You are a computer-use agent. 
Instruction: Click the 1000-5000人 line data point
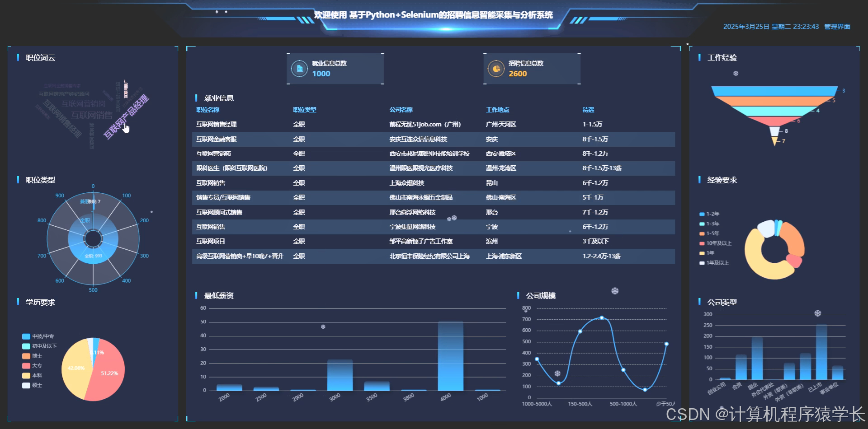[x=537, y=359]
